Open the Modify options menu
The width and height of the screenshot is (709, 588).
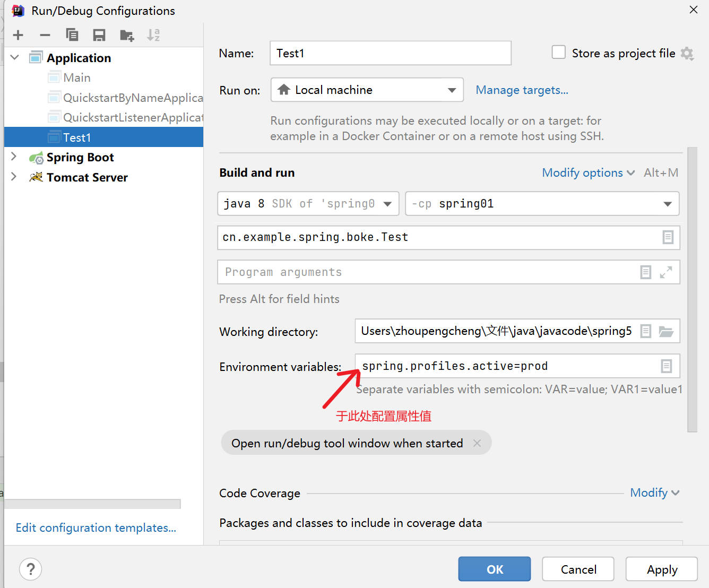pos(587,173)
